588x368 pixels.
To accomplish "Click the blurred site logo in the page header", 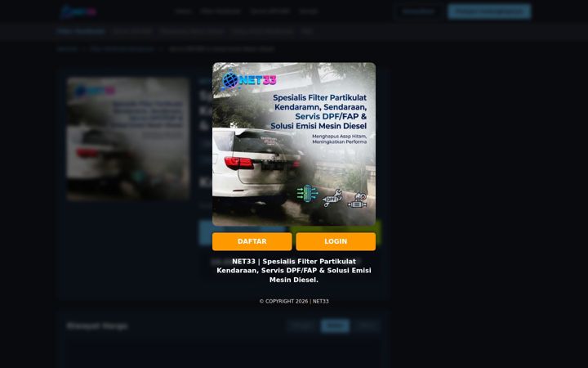I will tap(78, 11).
